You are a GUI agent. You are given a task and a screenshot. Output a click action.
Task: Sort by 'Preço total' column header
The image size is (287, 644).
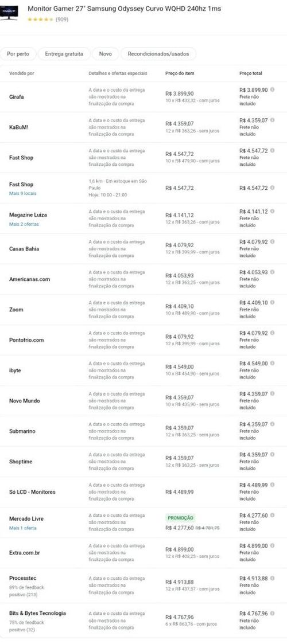tap(251, 73)
